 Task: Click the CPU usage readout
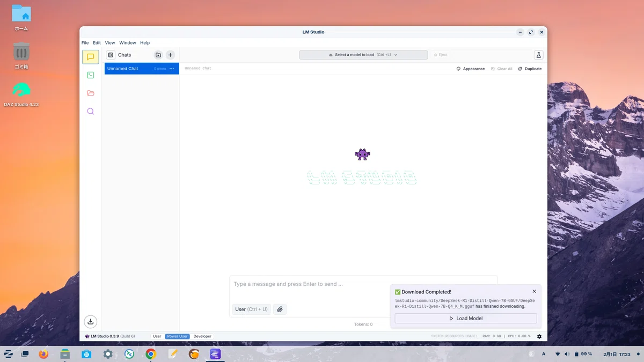click(519, 336)
